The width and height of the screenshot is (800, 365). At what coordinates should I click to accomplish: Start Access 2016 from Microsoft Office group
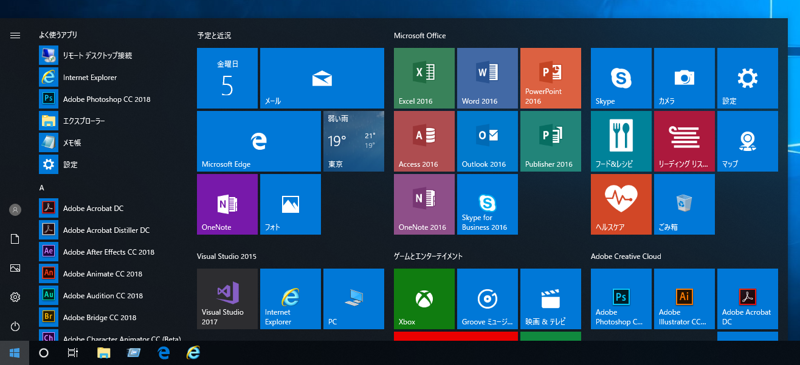[424, 141]
